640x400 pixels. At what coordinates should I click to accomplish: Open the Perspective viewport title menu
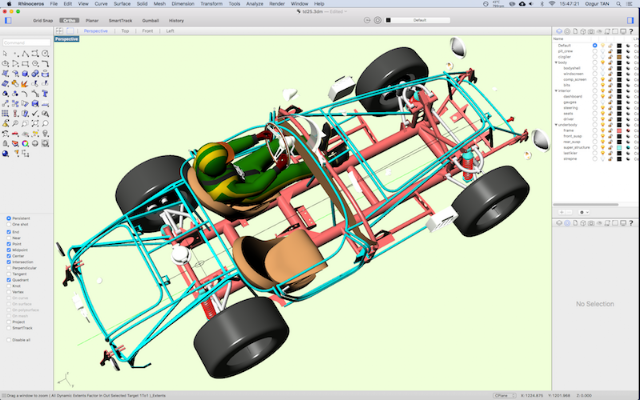(67, 39)
